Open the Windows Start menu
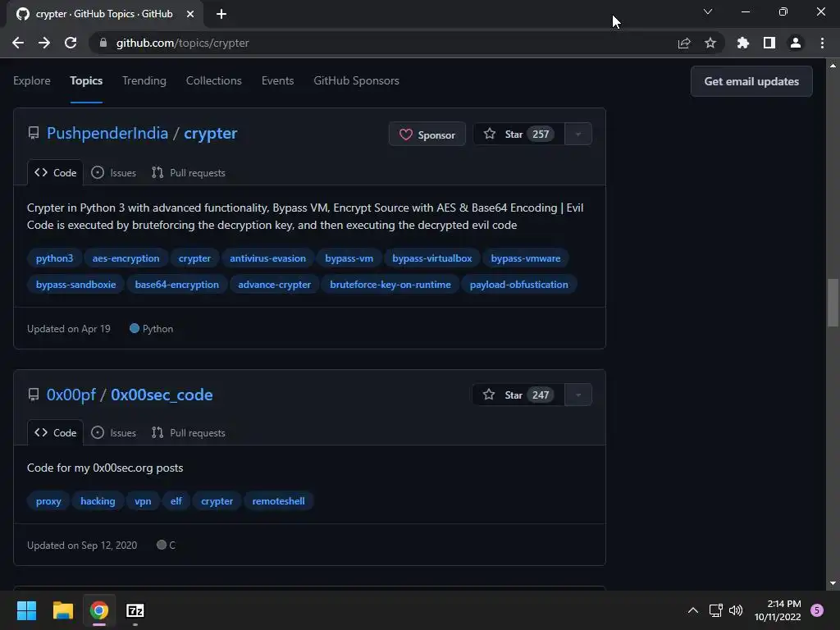This screenshot has width=840, height=630. (x=26, y=610)
